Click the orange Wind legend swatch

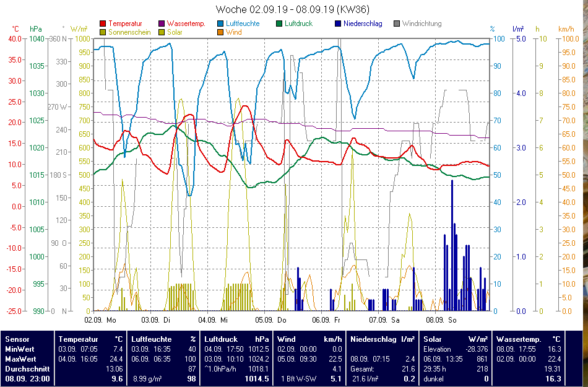tap(220, 32)
